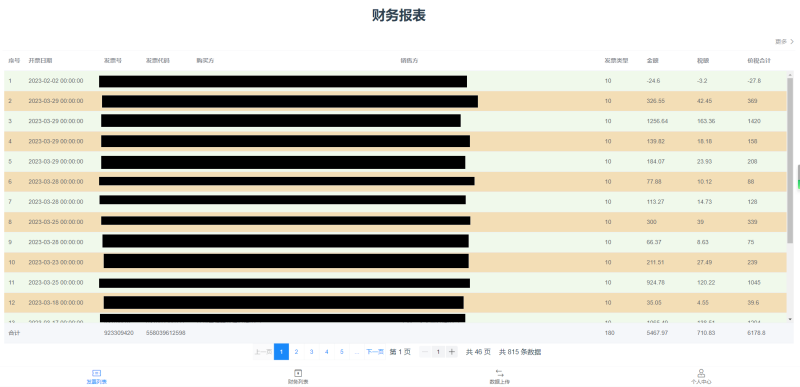Click the 价税合计 column header
The image size is (800, 387).
[759, 61]
